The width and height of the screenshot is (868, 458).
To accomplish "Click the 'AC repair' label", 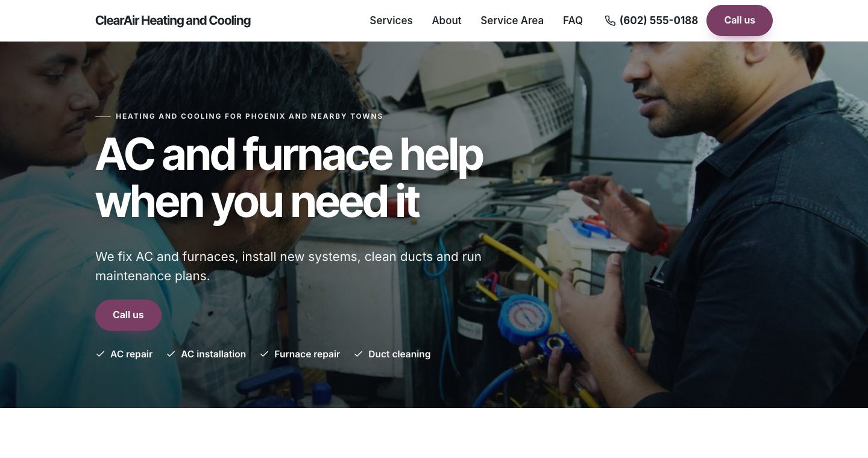I will click(131, 354).
